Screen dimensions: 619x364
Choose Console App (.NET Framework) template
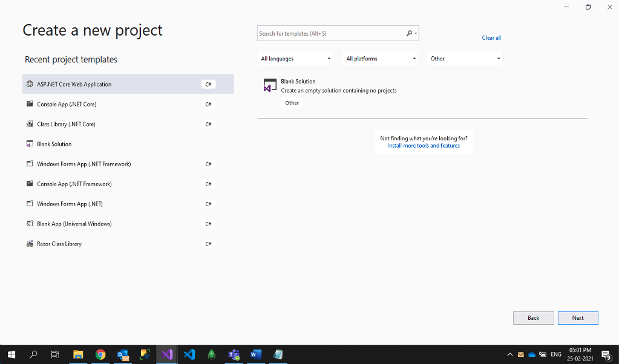pyautogui.click(x=74, y=184)
